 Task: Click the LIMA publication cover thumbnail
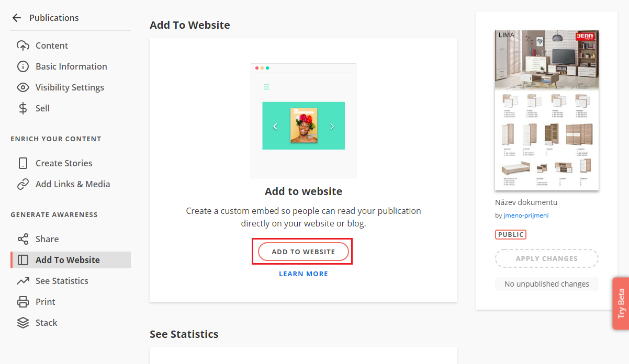coord(547,110)
